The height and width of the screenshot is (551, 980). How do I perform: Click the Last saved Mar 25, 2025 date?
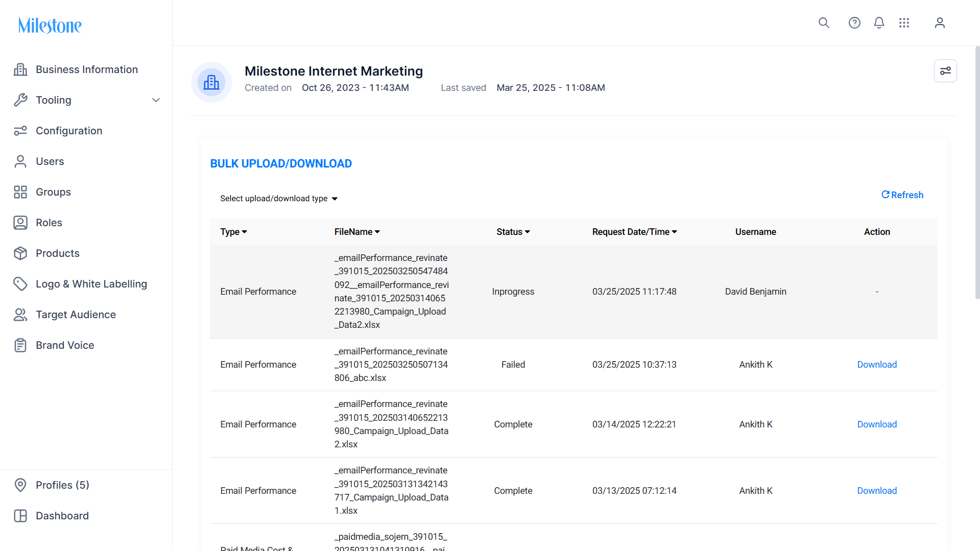click(x=551, y=88)
